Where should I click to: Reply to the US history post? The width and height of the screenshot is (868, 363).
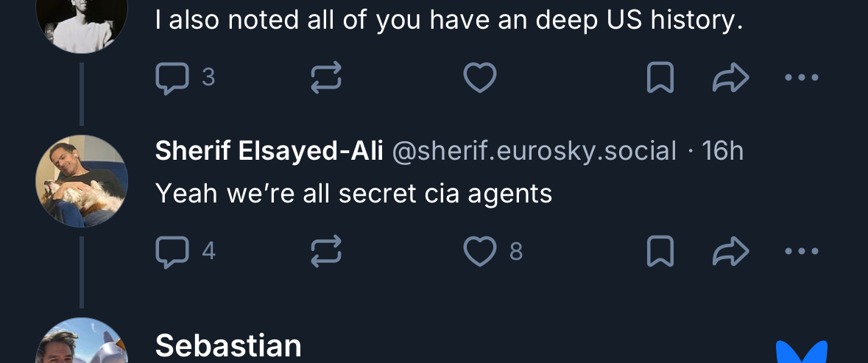tap(172, 78)
